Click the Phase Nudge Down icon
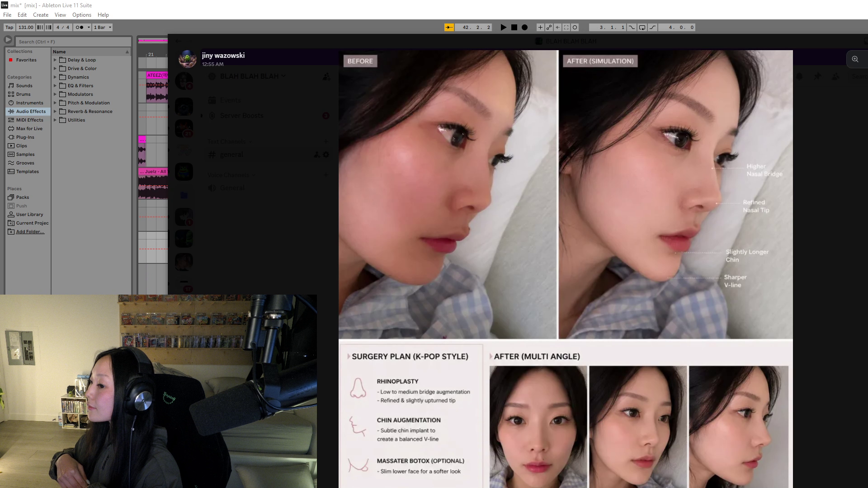 click(x=40, y=28)
